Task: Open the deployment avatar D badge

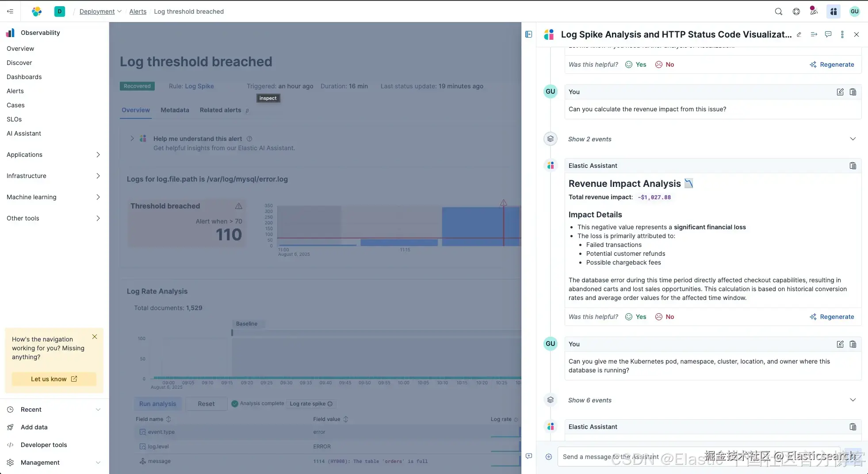Action: click(x=60, y=11)
